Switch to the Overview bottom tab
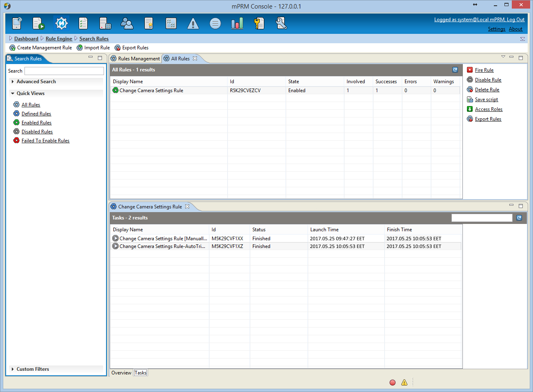 (x=122, y=373)
